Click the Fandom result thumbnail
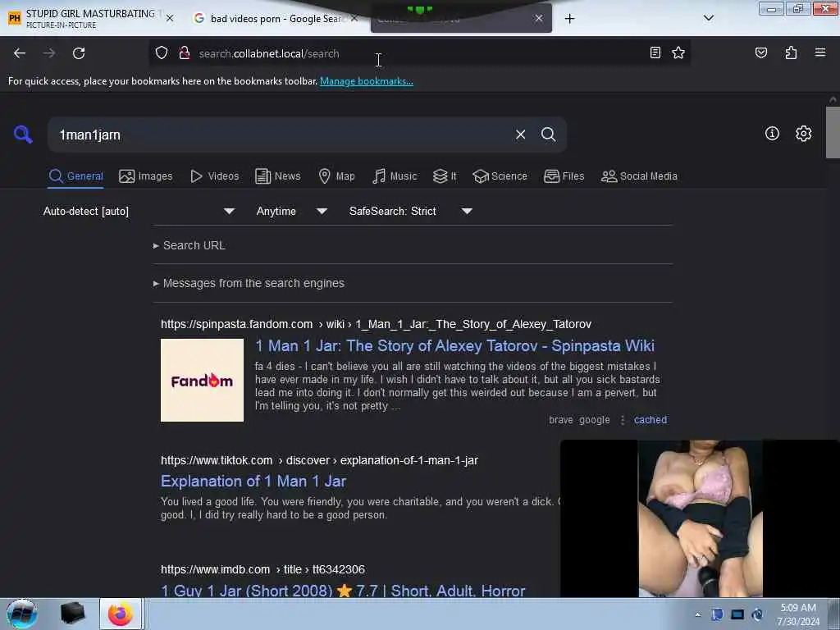Viewport: 840px width, 630px height. [x=202, y=381]
